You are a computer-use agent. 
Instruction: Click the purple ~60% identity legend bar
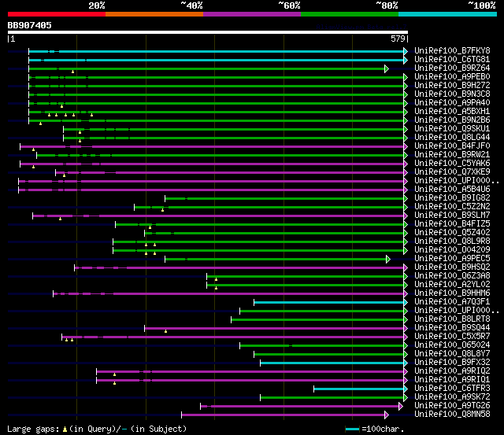click(x=252, y=14)
